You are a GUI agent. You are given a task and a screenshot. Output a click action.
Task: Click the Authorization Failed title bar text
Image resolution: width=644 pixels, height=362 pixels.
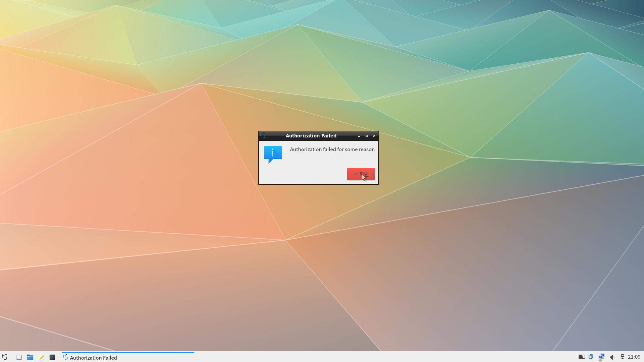point(311,136)
